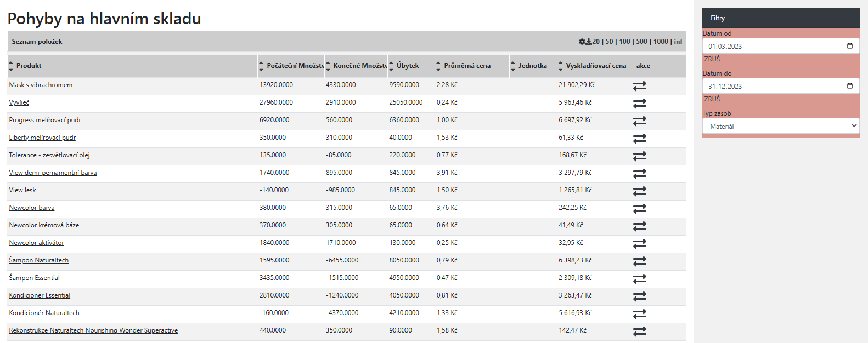Viewport: 868px width, 343px height.
Task: Click transfer arrows icon for Vyvíječ row
Action: point(640,103)
